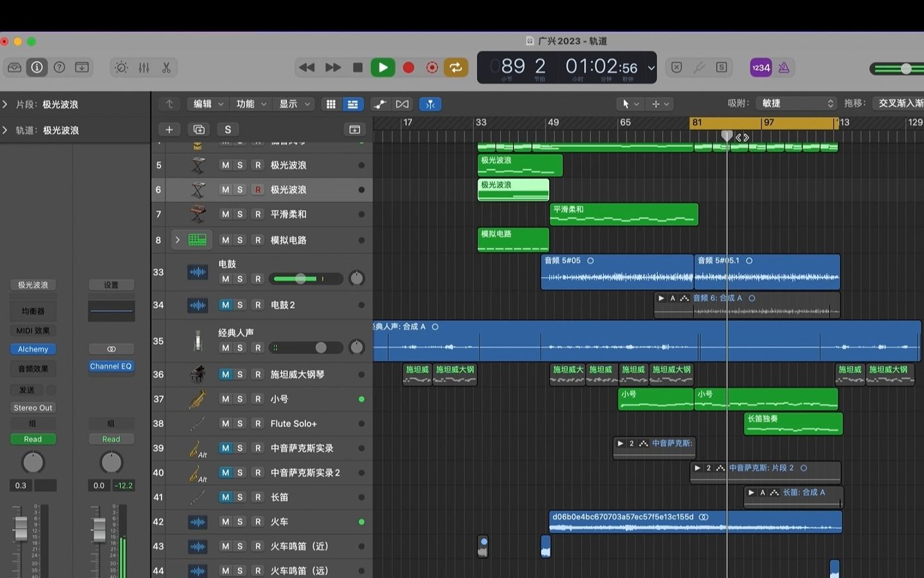Expand the 片段 region inspector section

click(x=5, y=104)
